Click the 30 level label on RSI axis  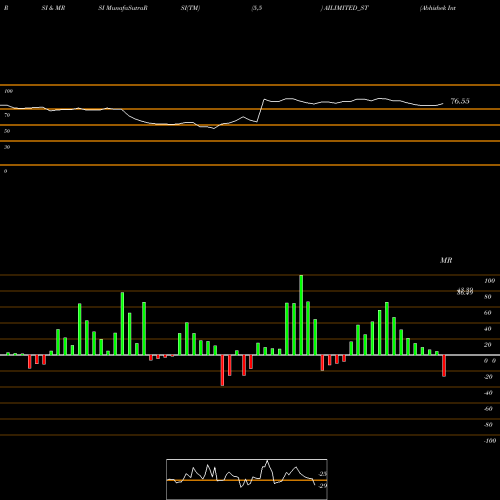7,147
